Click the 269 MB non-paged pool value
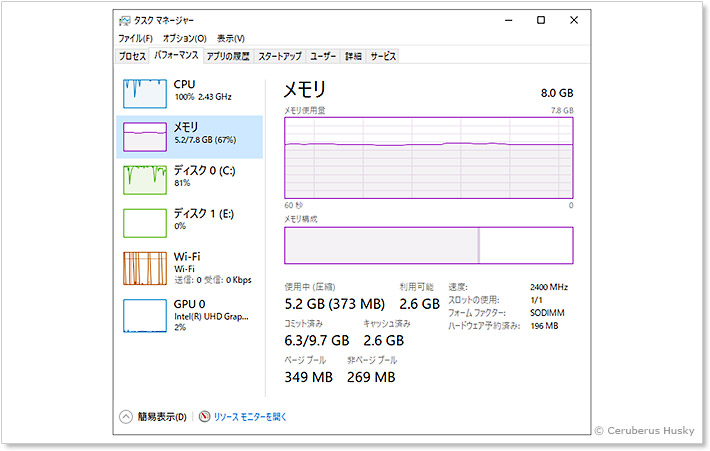The image size is (710, 451). click(x=371, y=377)
